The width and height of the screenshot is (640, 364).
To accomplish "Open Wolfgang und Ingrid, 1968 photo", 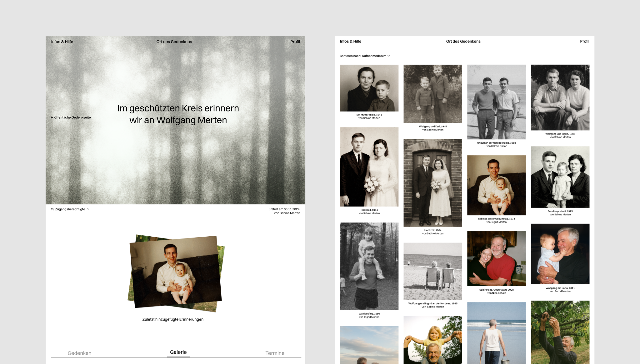I will pos(560,97).
